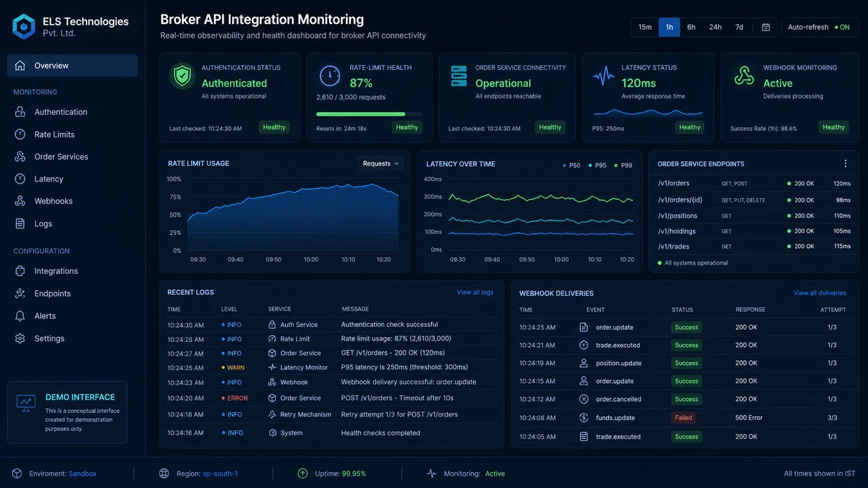Viewport: 868px width, 488px height.
Task: Toggle the P99 legend series
Action: pos(624,166)
